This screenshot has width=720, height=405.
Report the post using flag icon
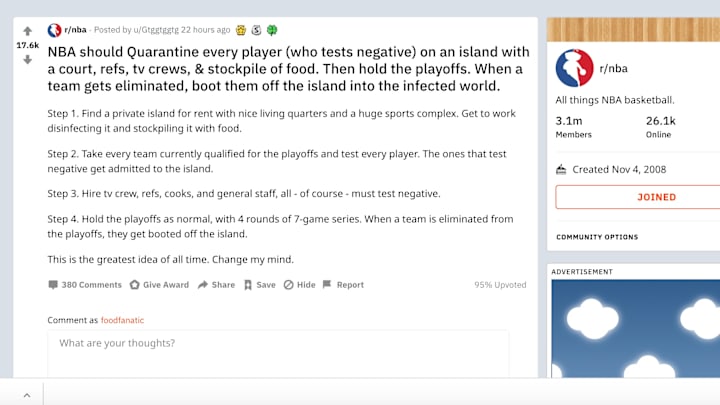[343, 285]
